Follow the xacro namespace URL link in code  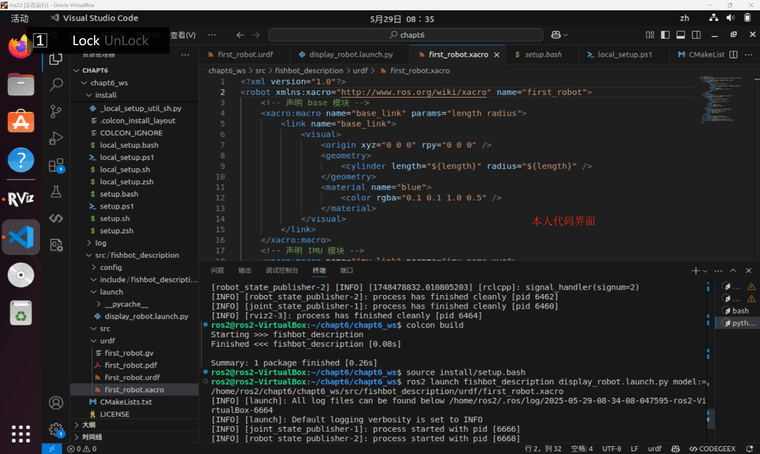coord(413,92)
